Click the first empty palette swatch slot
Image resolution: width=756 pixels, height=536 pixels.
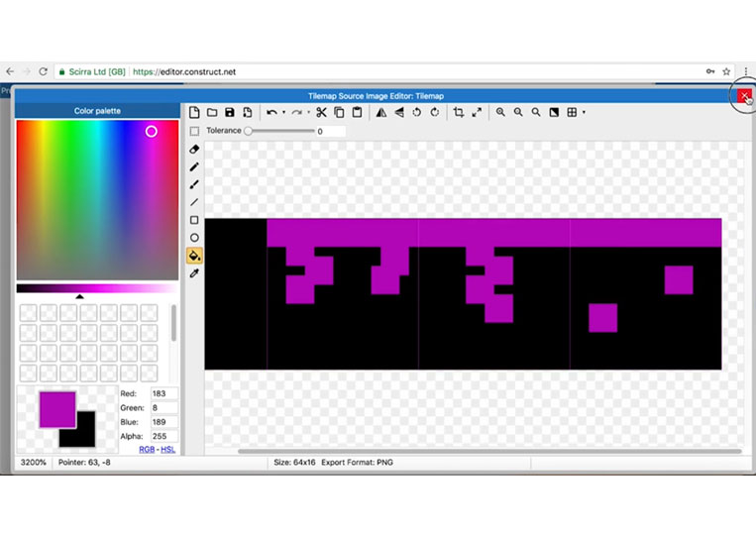point(29,313)
